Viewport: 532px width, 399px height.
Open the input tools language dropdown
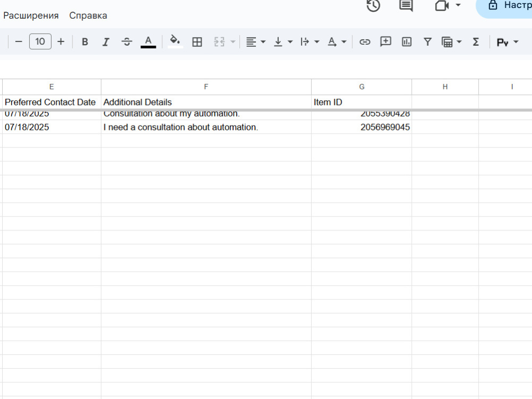coord(507,42)
